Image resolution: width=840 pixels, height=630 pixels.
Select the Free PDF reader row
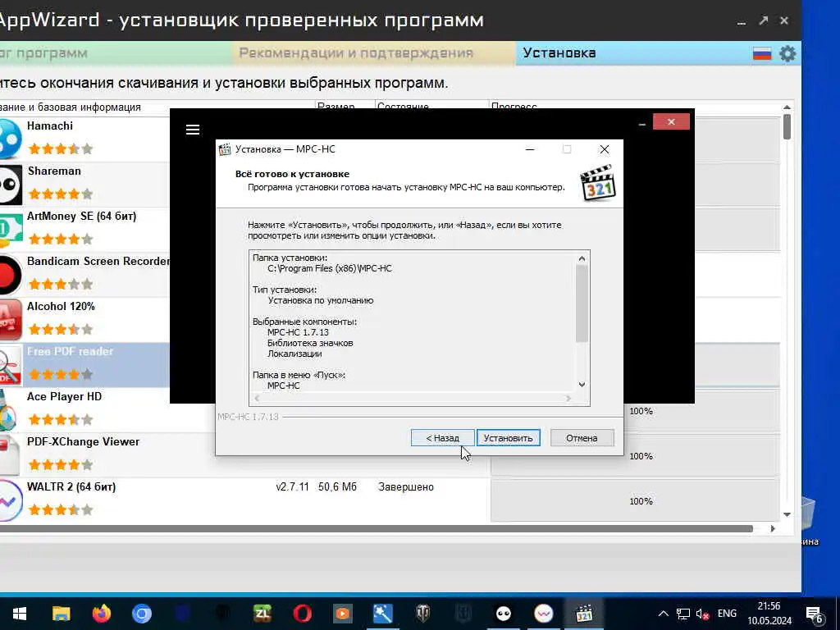tap(84, 365)
